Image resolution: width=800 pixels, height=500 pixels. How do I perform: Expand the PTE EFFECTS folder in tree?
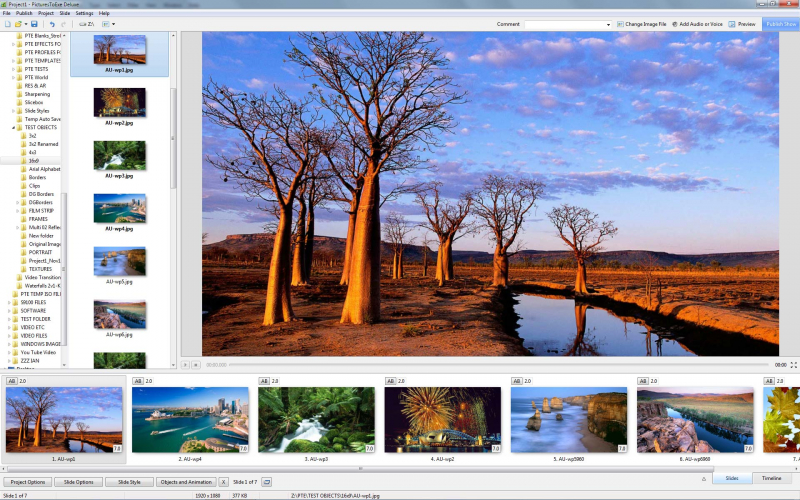tap(13, 44)
